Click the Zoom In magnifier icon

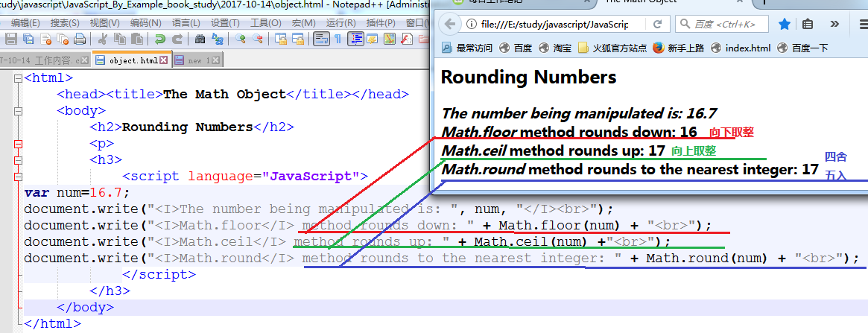[240, 39]
